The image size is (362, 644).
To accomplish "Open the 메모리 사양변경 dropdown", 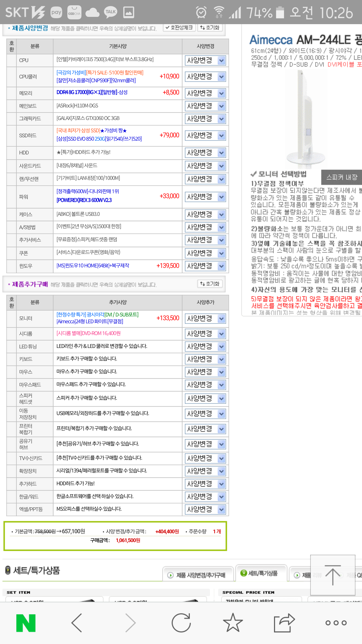I will click(205, 93).
